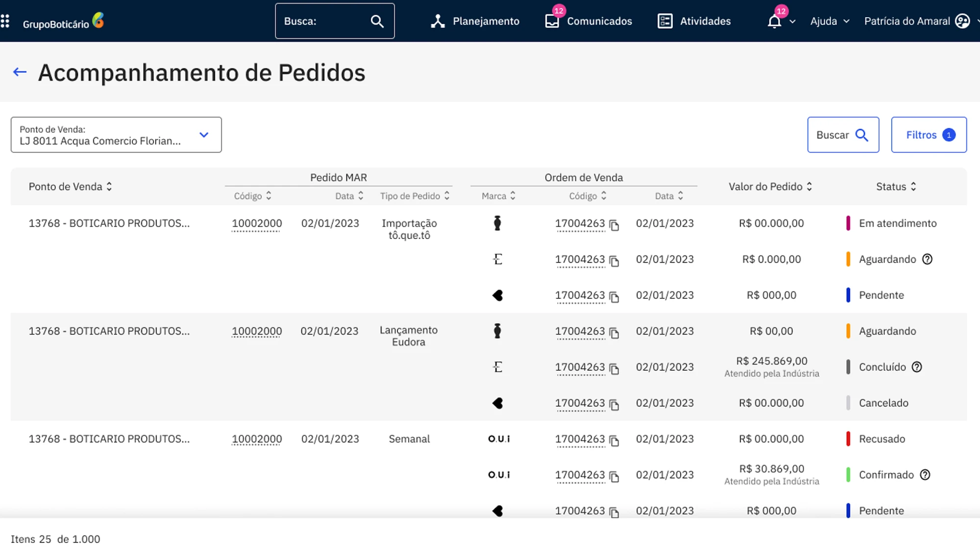The height and width of the screenshot is (560, 980).
Task: Open order 10002000 of Importação tô.que.tô row
Action: click(x=257, y=223)
